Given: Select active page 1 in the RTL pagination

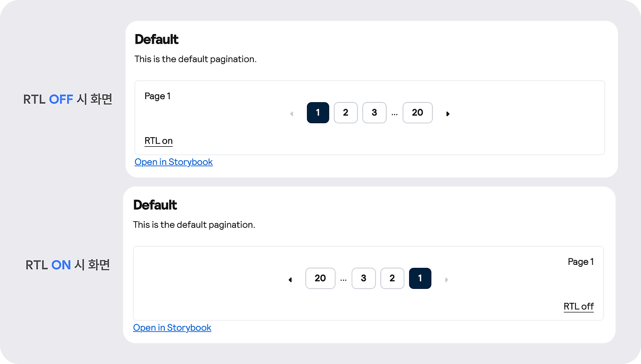Looking at the screenshot, I should click(420, 278).
